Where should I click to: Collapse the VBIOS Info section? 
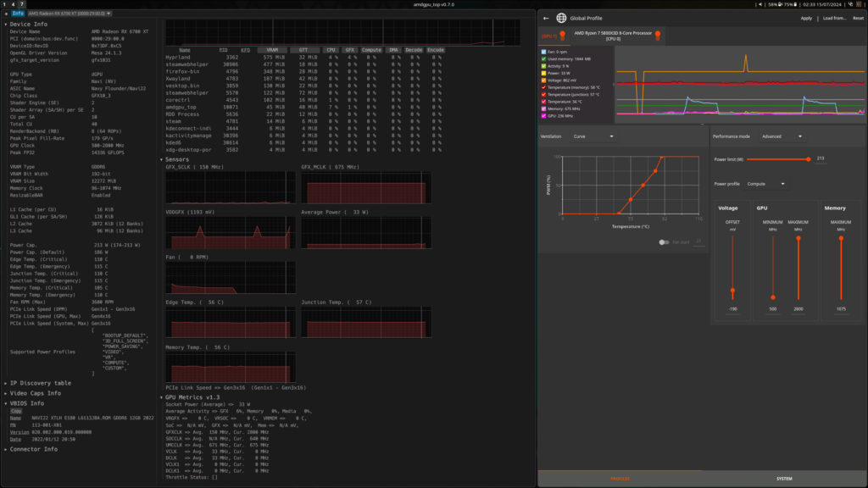(x=24, y=403)
